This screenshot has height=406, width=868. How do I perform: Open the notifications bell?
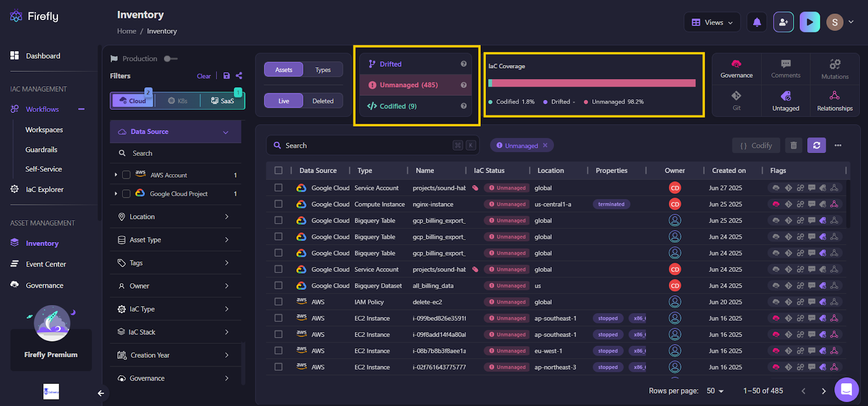coord(757,22)
